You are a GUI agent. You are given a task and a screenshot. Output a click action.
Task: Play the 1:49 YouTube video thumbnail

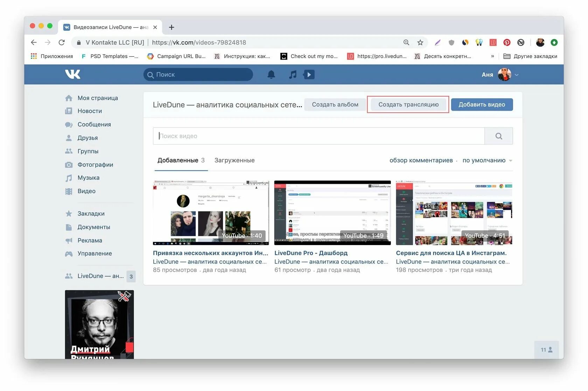tap(332, 213)
